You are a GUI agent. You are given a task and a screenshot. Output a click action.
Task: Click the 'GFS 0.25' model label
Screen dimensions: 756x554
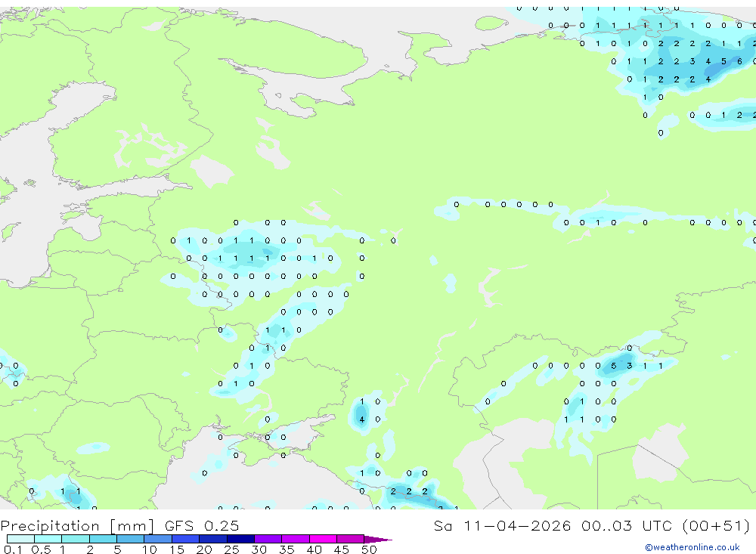click(x=202, y=525)
